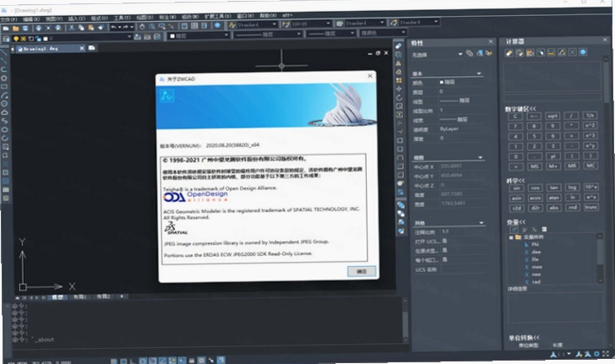Click the sqrt calculator button
This screenshot has width=615, height=364.
tap(552, 116)
